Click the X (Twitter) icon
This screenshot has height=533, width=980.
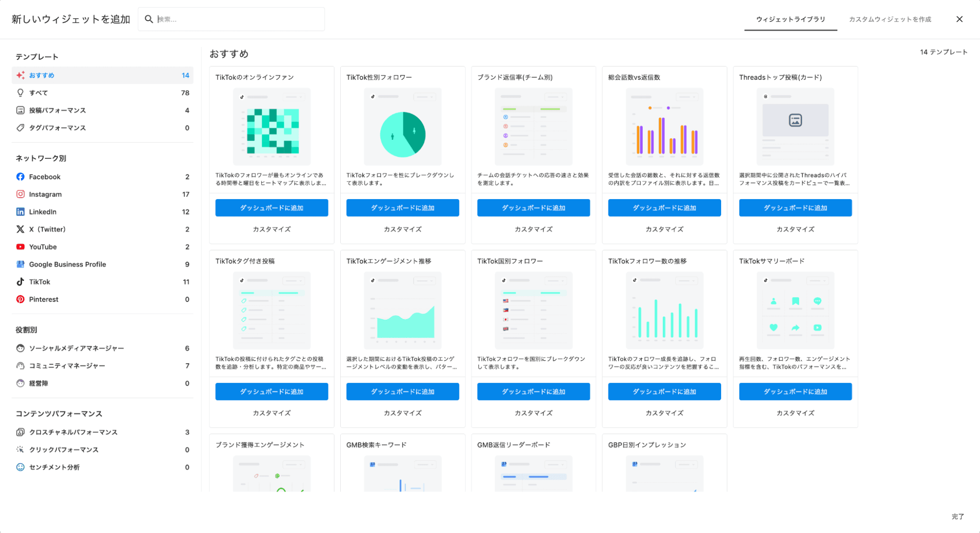pyautogui.click(x=20, y=229)
